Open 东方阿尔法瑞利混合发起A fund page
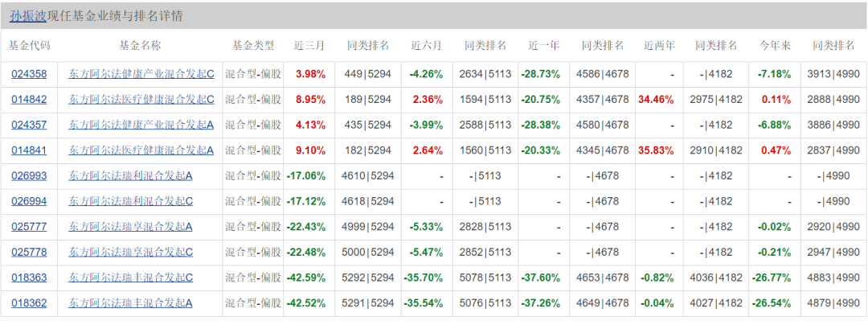This screenshot has height=325, width=868. [x=131, y=175]
